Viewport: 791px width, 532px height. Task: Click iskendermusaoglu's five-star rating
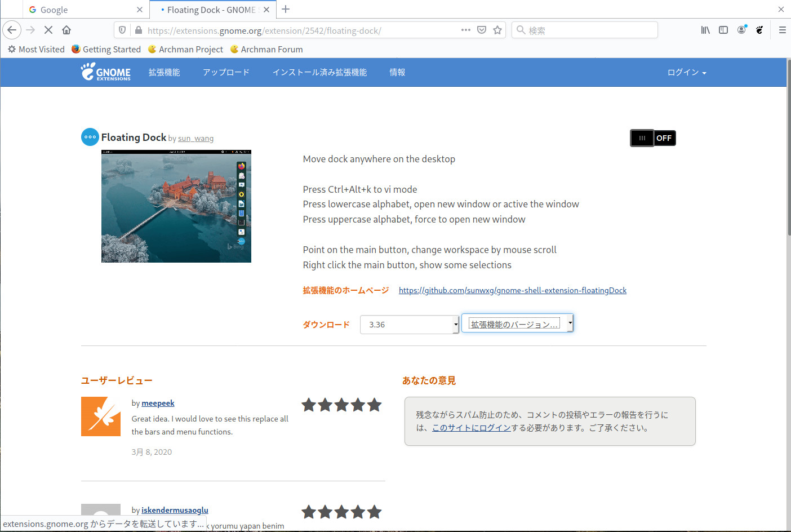point(341,512)
